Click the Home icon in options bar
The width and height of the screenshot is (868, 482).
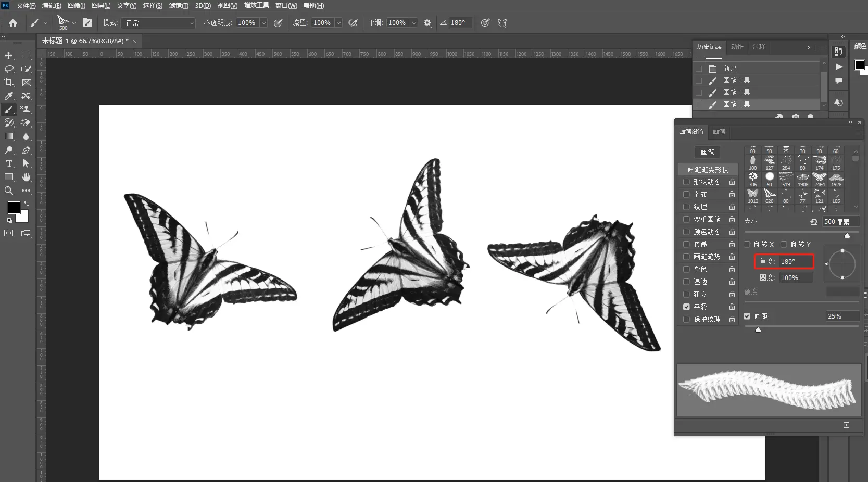click(13, 23)
